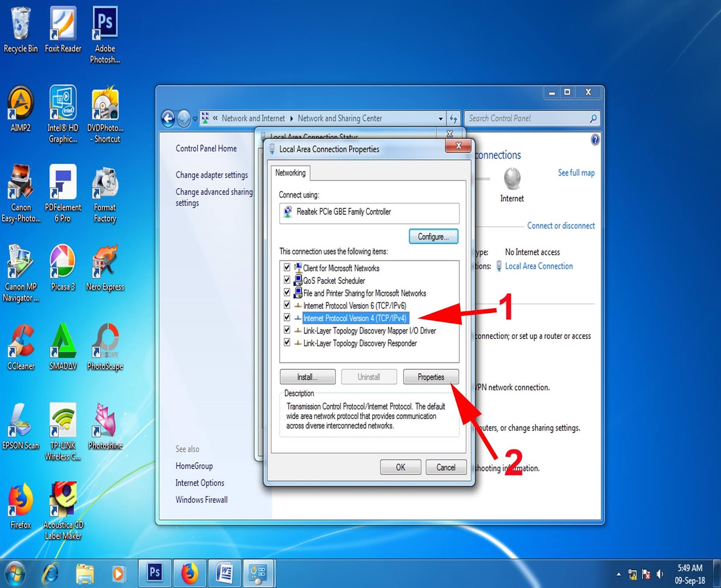Uncheck Client for Microsoft Networks
This screenshot has width=721, height=588.
pos(287,268)
